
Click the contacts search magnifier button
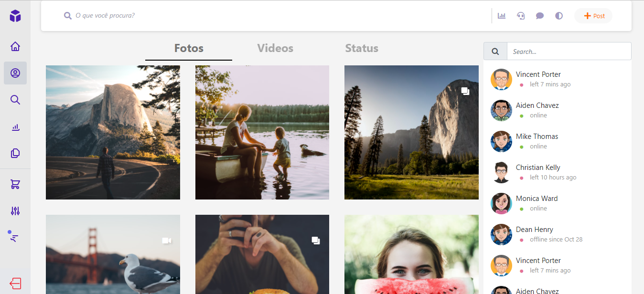495,51
